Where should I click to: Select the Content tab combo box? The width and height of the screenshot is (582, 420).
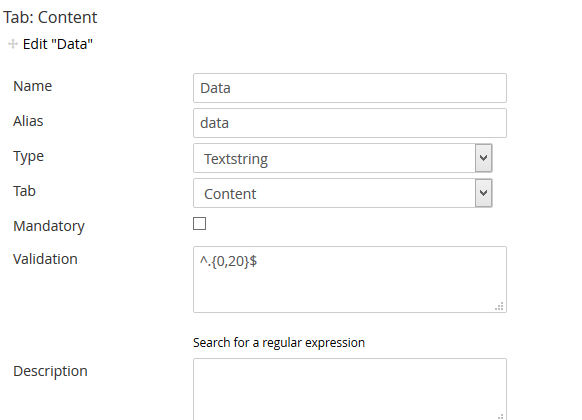pyautogui.click(x=343, y=193)
